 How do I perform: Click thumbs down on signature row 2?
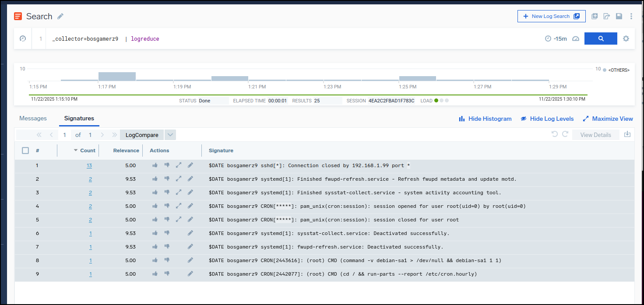click(167, 179)
